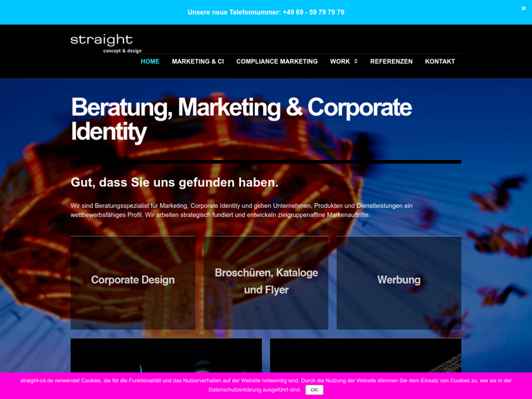The height and width of the screenshot is (399, 532).
Task: Click the 'Gut, dass Sie uns gefunden haben' subheading
Action: (x=175, y=183)
